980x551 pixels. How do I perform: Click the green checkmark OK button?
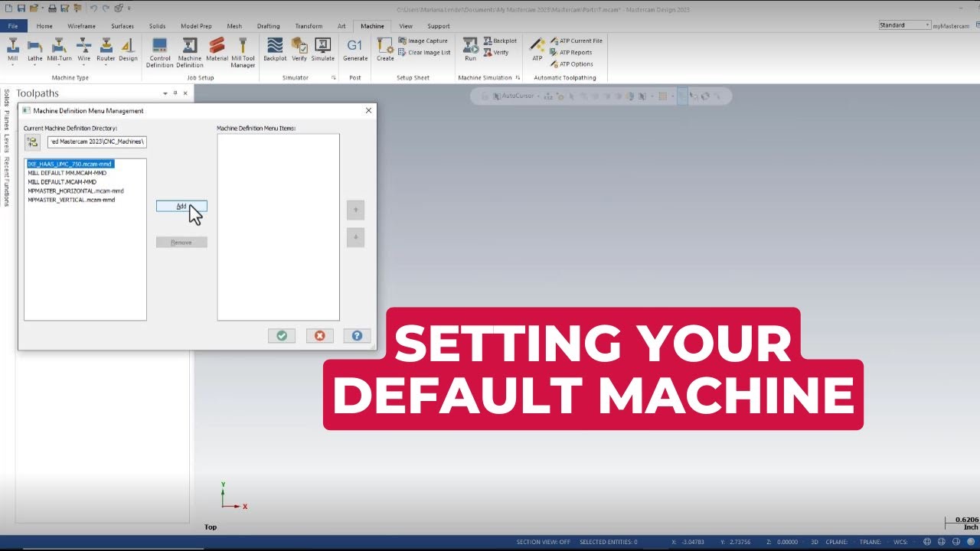(x=282, y=335)
